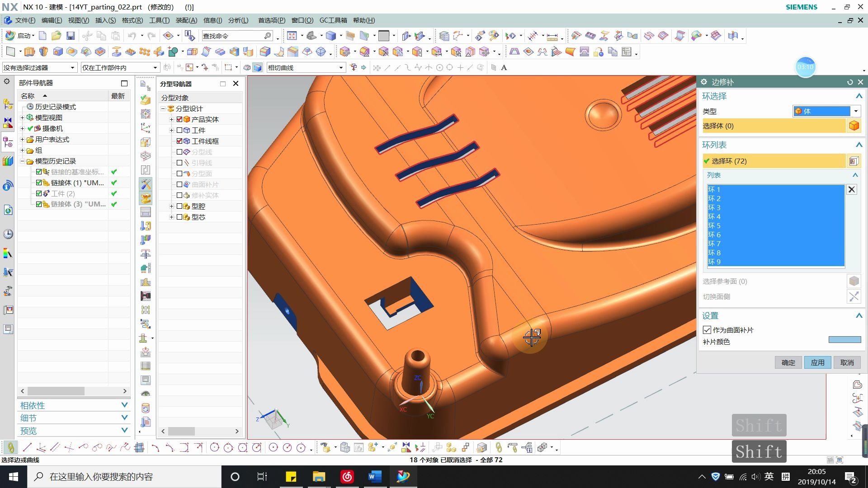Collapse the 设置 section
Image resolution: width=868 pixels, height=488 pixels.
859,315
